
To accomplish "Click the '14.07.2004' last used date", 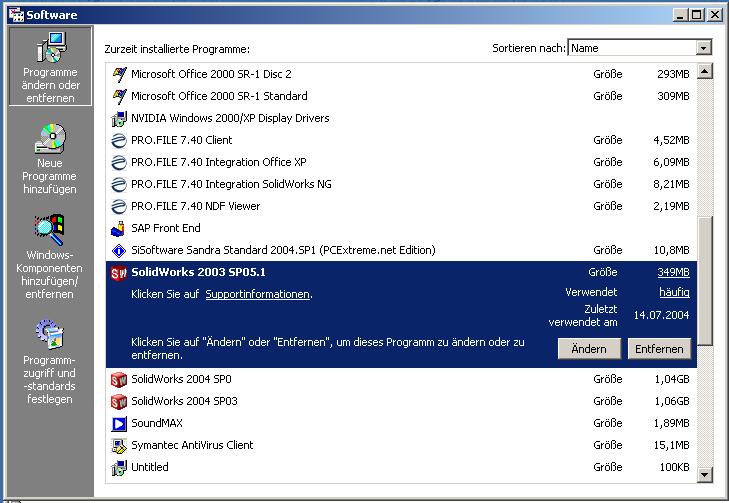I will click(x=661, y=315).
